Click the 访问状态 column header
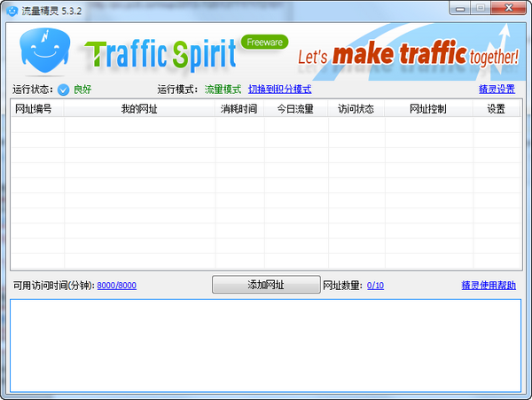532x400 pixels. point(356,109)
